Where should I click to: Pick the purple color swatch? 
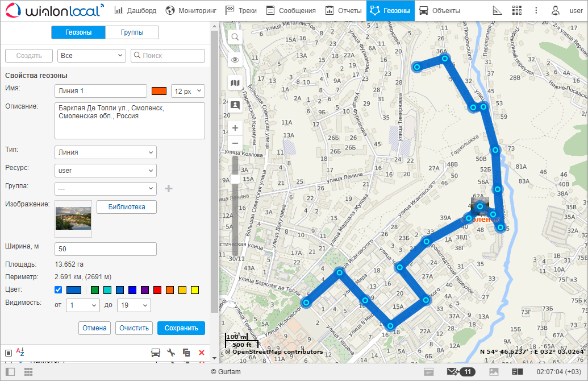pos(145,290)
